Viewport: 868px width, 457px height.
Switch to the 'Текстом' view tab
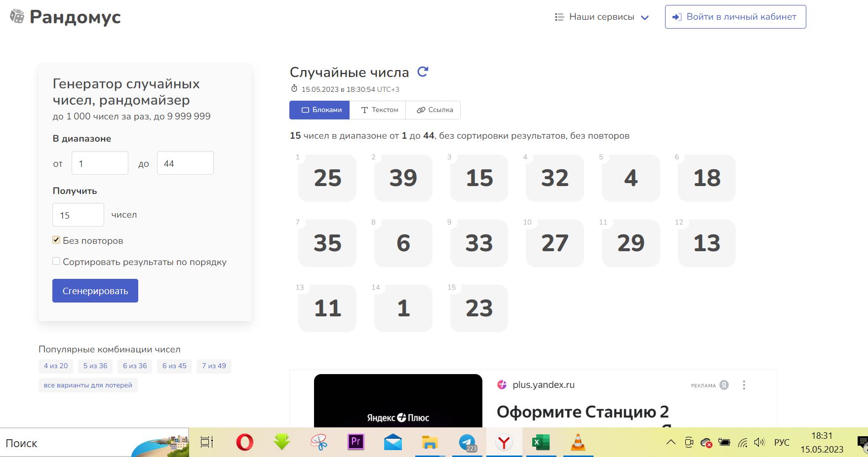click(378, 110)
